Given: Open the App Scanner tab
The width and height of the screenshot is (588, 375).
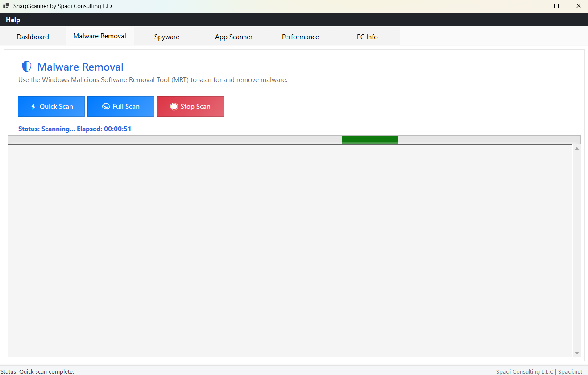Looking at the screenshot, I should [234, 37].
